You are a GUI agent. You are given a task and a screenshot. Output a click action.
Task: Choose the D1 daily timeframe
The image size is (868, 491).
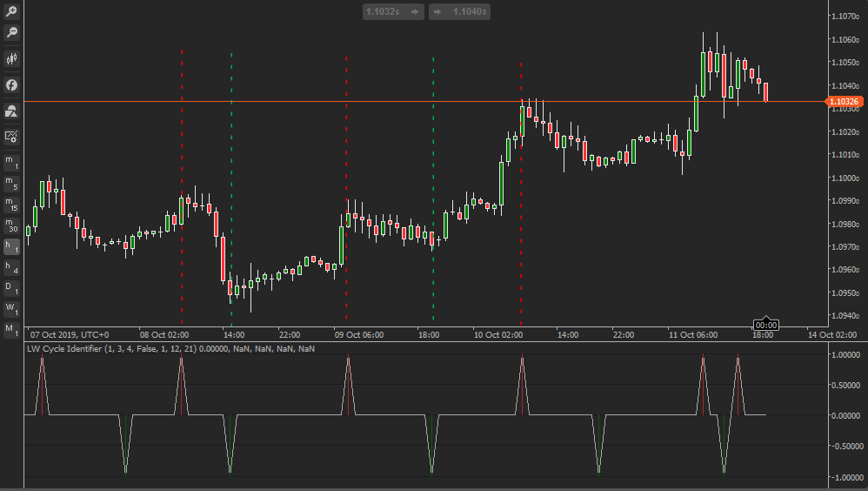11,288
